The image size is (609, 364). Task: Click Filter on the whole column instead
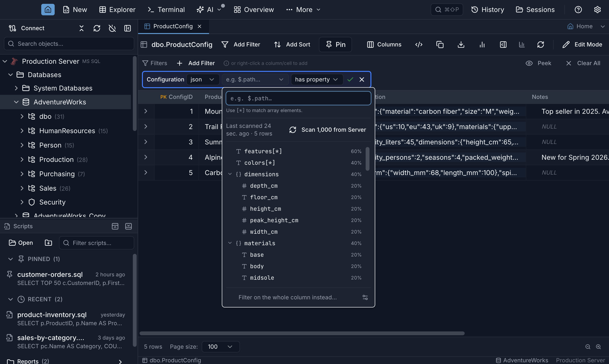pyautogui.click(x=287, y=297)
